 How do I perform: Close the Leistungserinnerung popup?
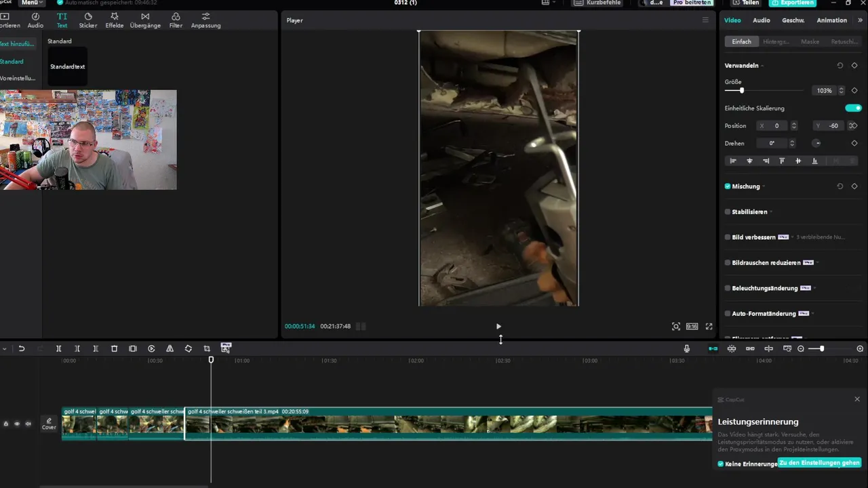[857, 399]
